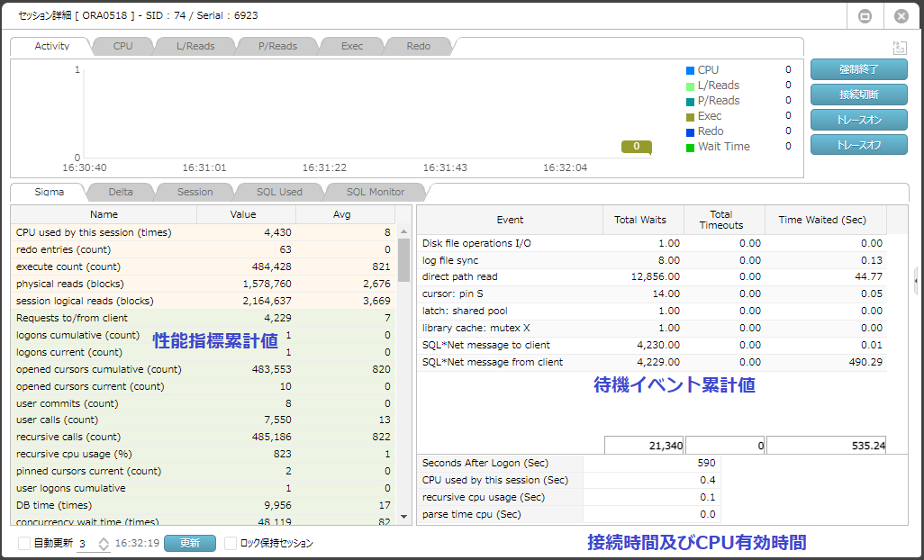Open the L/Reads chart tab
This screenshot has height=560, width=924.
[195, 46]
